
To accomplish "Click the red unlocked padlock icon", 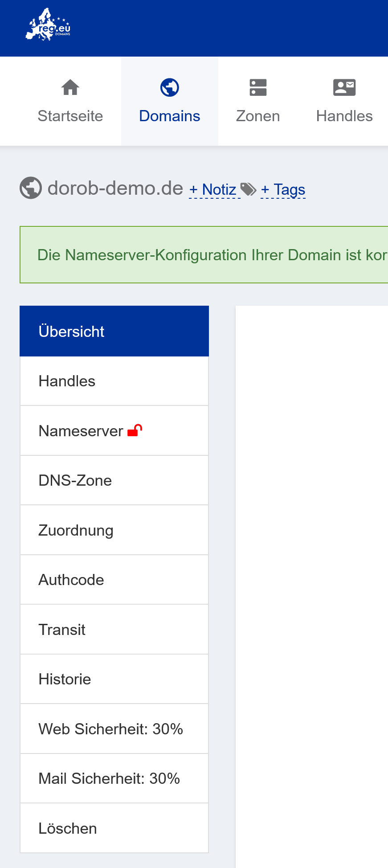I will click(135, 430).
